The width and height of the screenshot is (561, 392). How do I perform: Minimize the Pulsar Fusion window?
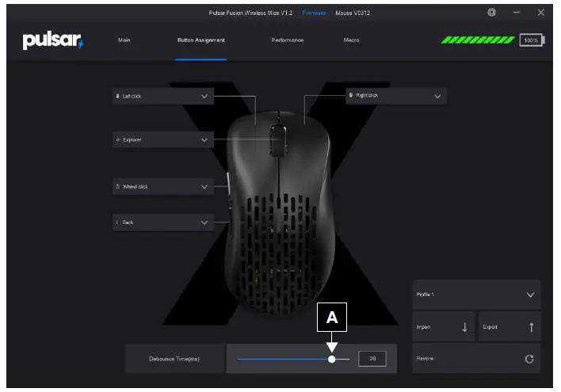tap(517, 13)
